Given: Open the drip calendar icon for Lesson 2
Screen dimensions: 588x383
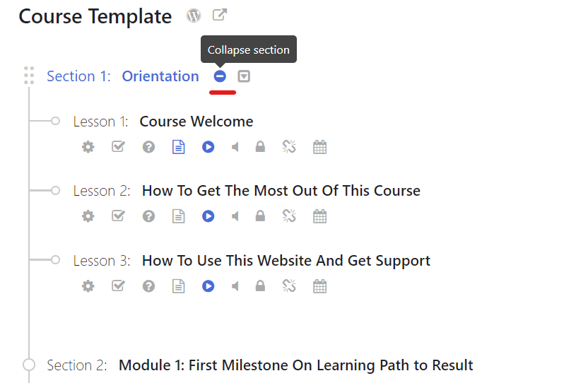Looking at the screenshot, I should [319, 216].
